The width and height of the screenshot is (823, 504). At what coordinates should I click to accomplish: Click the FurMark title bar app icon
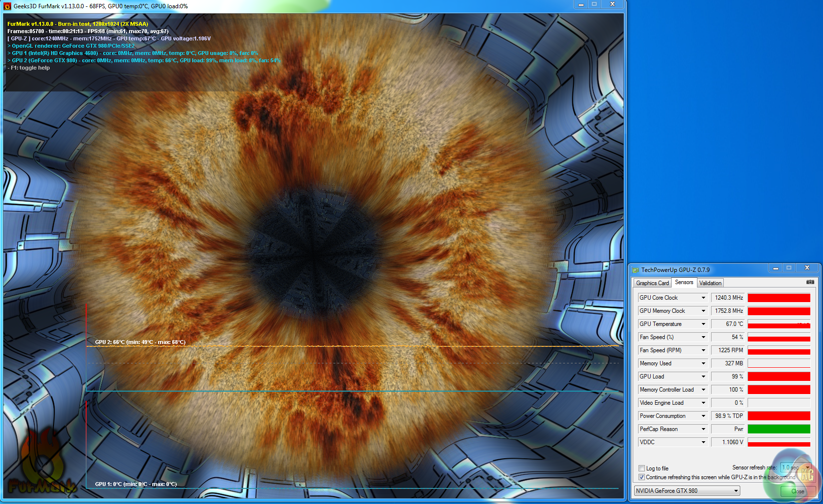pyautogui.click(x=7, y=6)
